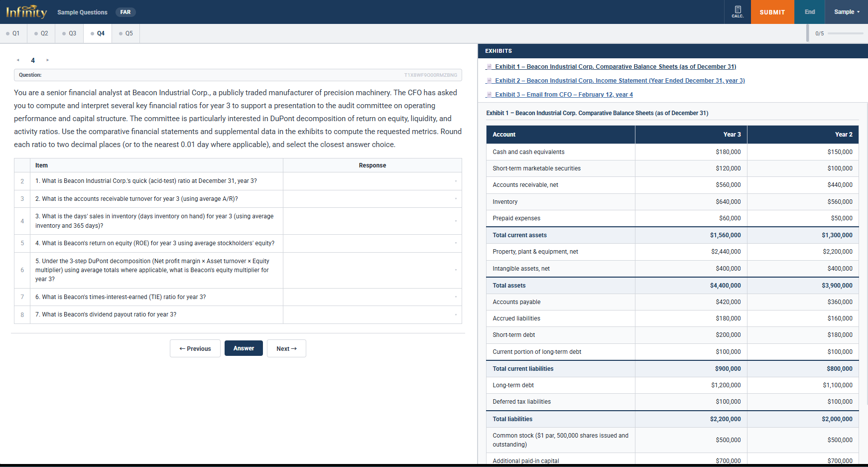This screenshot has height=467, width=868.
Task: Switch to question tab Q1
Action: (x=13, y=33)
